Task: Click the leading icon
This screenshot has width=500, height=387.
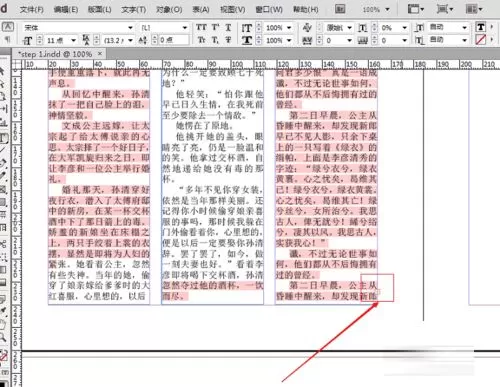Action: (86, 40)
